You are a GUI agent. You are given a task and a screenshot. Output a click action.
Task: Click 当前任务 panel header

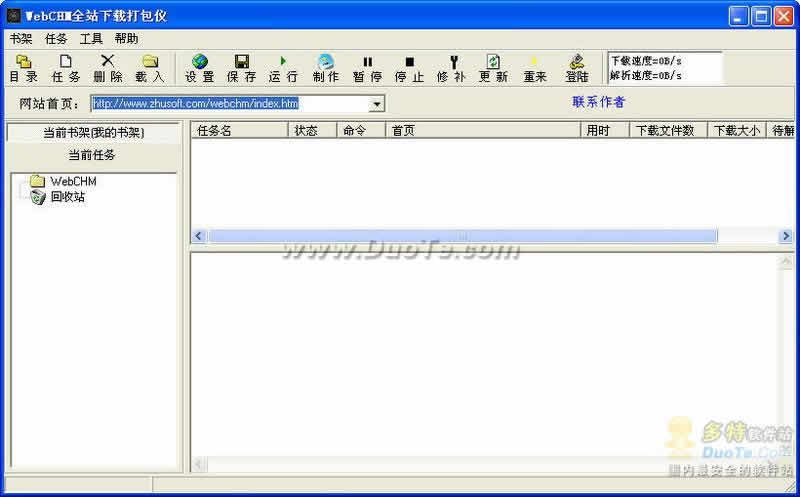click(x=92, y=155)
